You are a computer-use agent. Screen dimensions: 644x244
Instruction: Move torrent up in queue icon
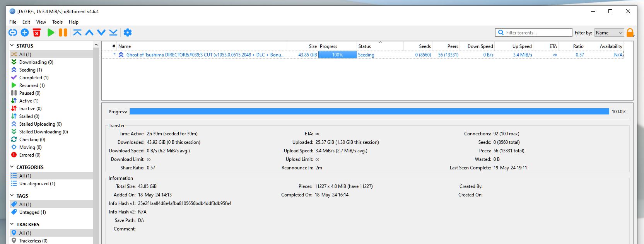89,33
